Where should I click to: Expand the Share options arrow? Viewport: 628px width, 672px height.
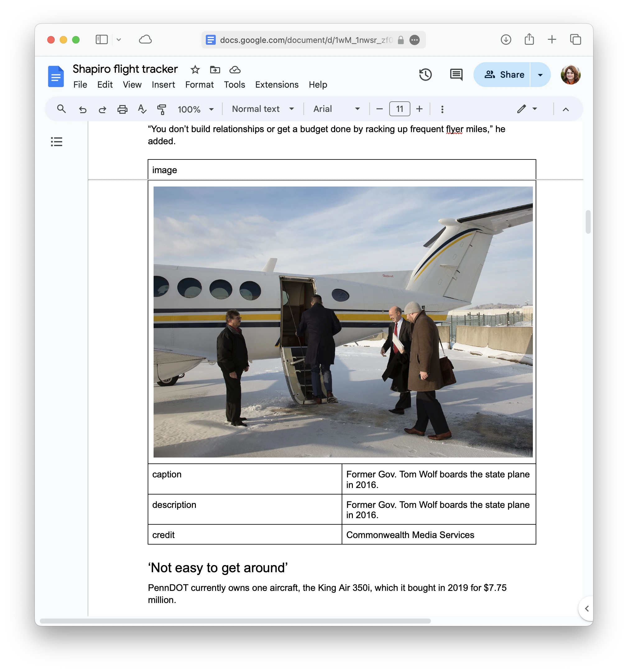(540, 75)
